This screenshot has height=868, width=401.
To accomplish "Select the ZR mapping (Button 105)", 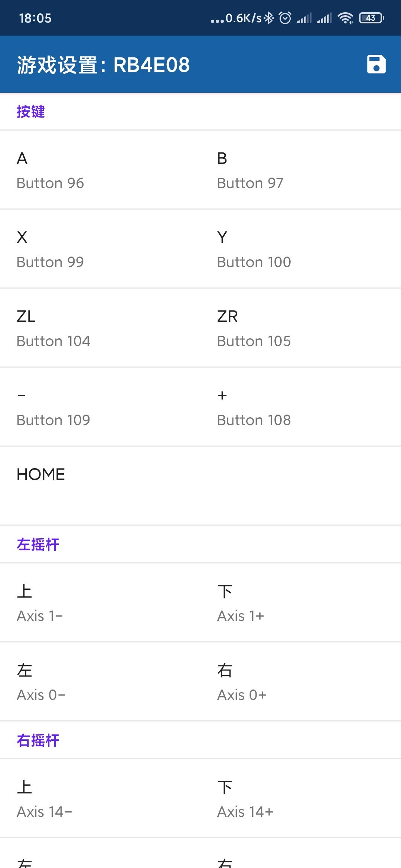I will [301, 328].
